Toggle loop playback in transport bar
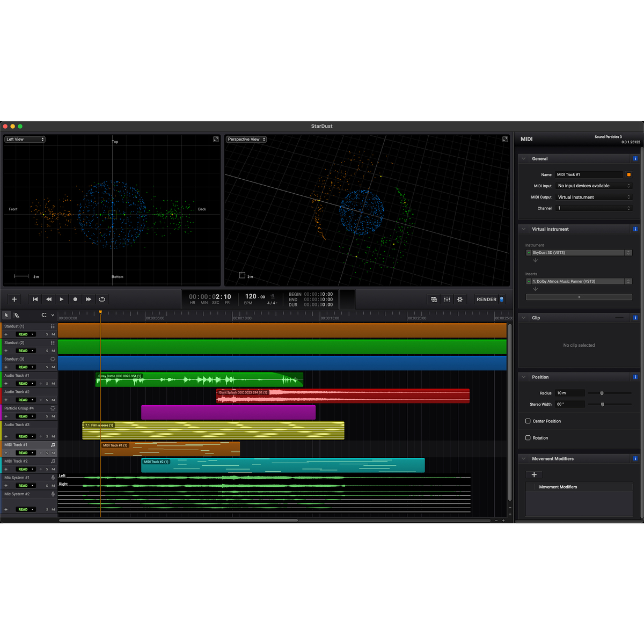The width and height of the screenshot is (644, 644). (x=102, y=299)
